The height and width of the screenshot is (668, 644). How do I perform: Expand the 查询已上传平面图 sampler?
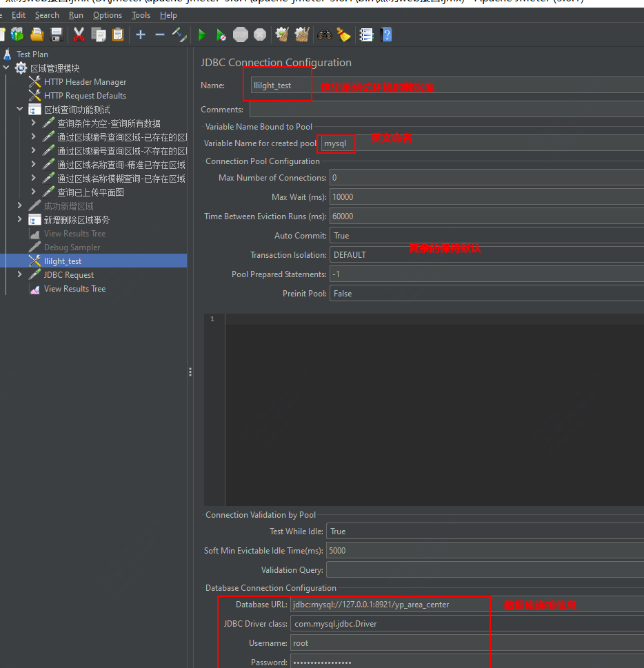pyautogui.click(x=33, y=192)
